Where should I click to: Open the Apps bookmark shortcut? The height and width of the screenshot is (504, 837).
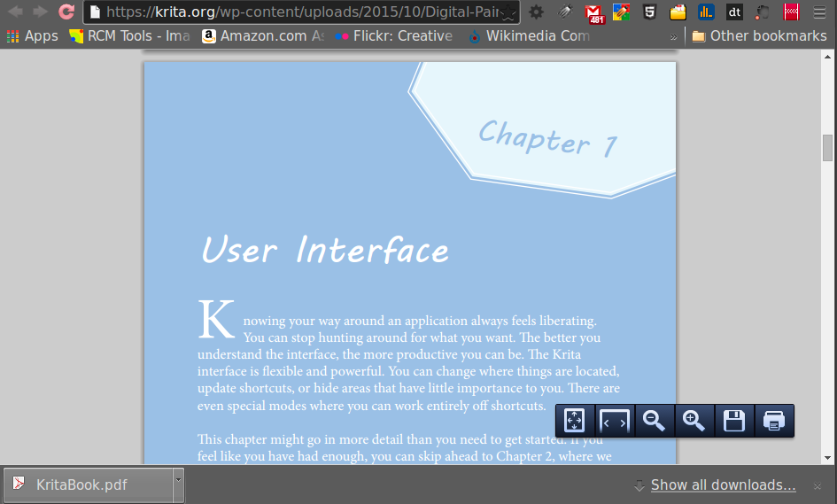coord(33,36)
